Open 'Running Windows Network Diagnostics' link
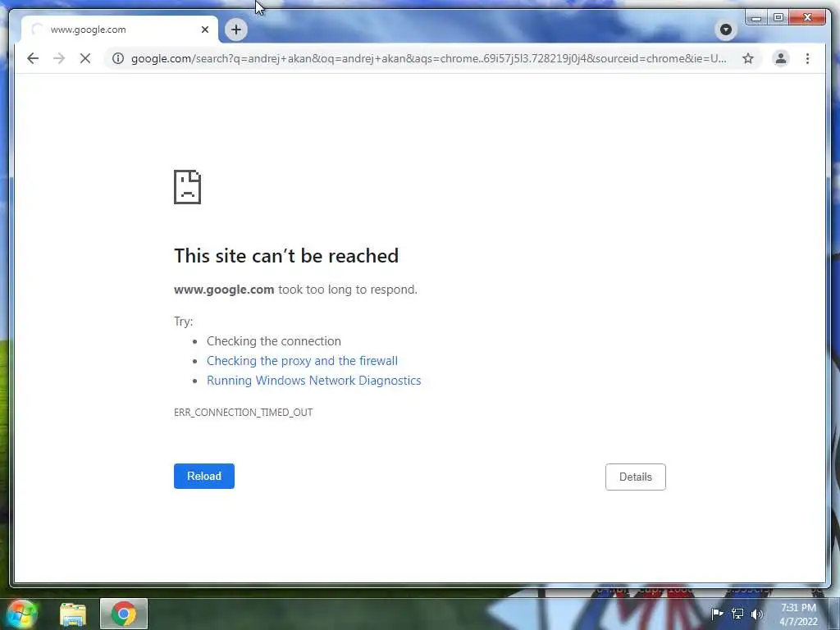840x630 pixels. (x=314, y=381)
